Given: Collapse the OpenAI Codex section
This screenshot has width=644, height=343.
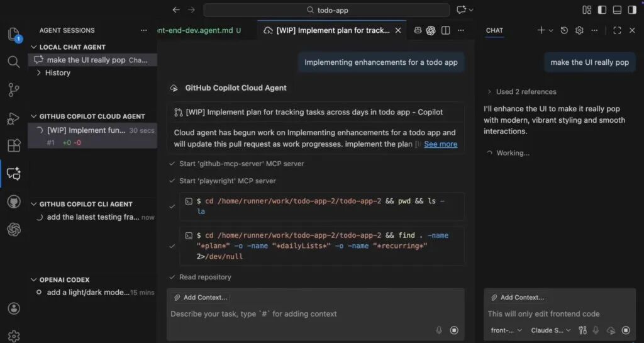Looking at the screenshot, I should click(x=34, y=279).
